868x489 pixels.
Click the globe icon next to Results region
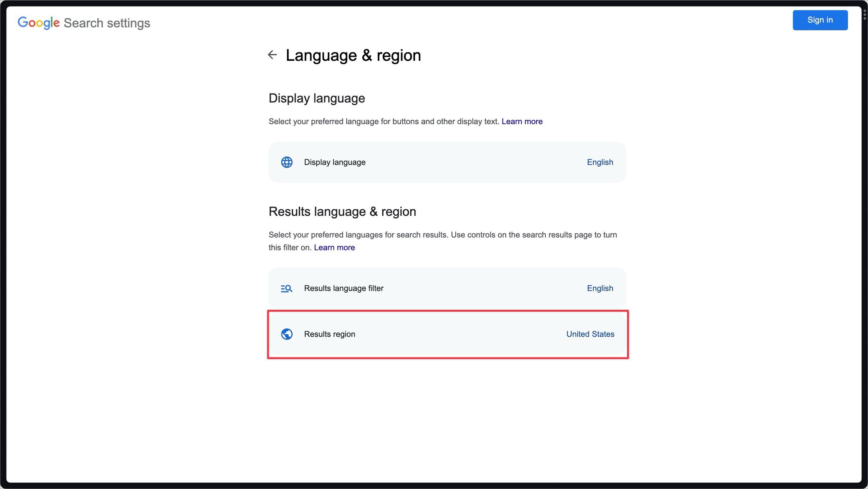[287, 334]
